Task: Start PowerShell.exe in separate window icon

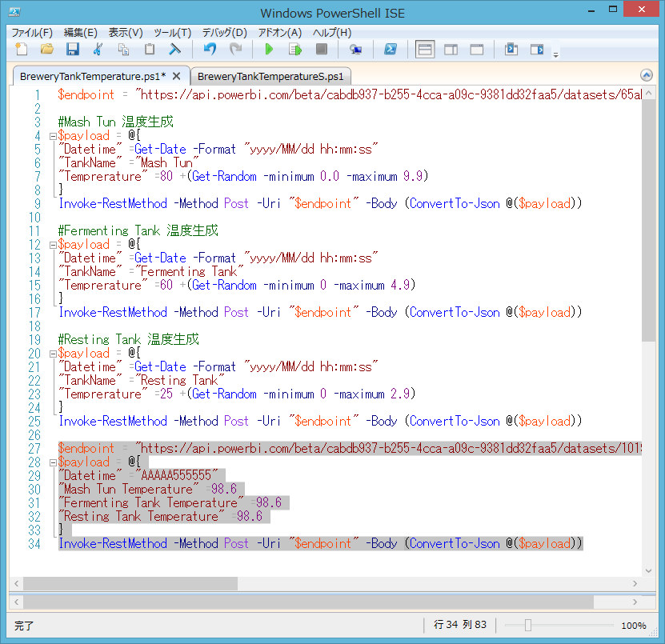Action: pyautogui.click(x=391, y=49)
